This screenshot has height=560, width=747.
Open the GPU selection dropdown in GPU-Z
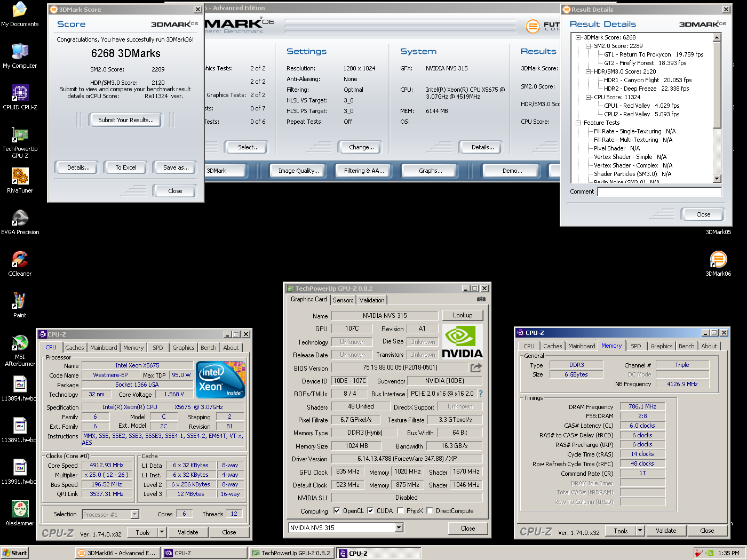coord(399,527)
